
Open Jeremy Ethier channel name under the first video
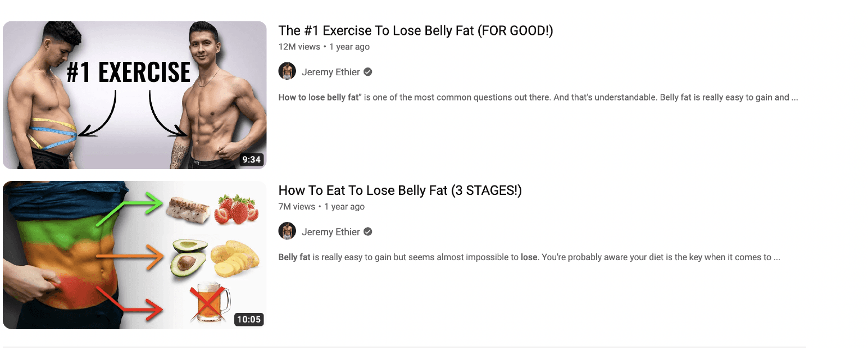[330, 72]
